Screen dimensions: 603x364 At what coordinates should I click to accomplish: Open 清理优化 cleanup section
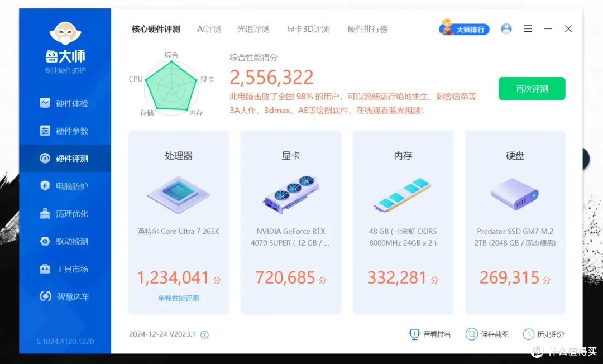coord(65,214)
